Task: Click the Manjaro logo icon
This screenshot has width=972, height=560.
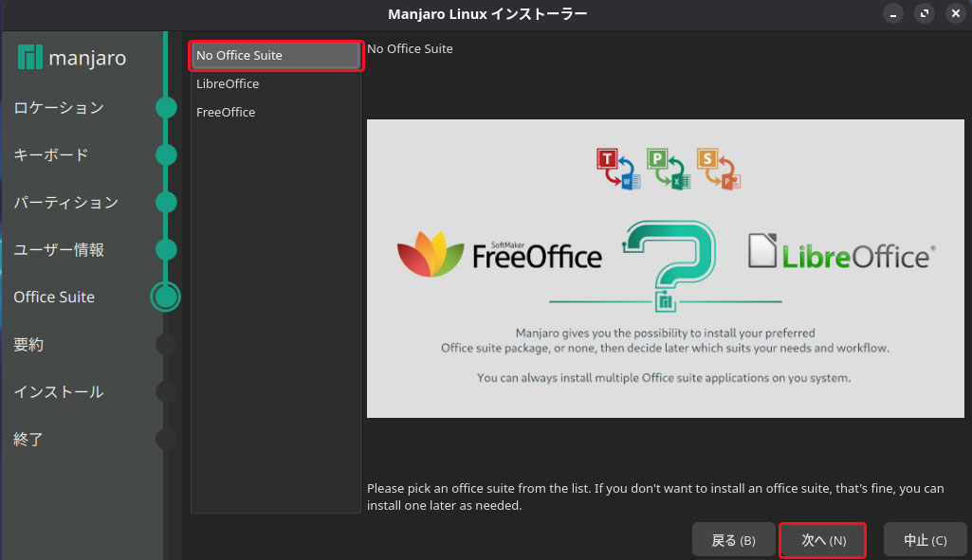Action: click(29, 57)
